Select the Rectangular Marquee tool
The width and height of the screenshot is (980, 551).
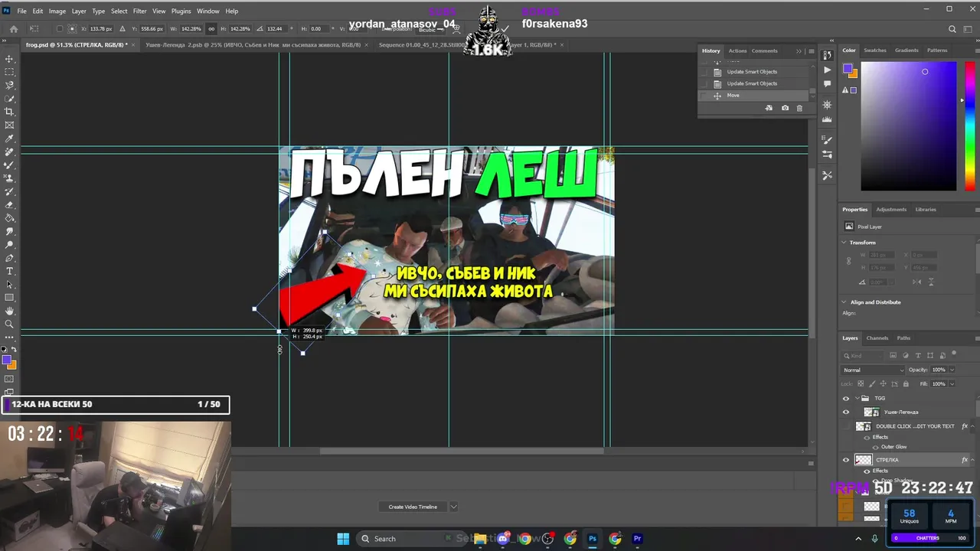[9, 72]
